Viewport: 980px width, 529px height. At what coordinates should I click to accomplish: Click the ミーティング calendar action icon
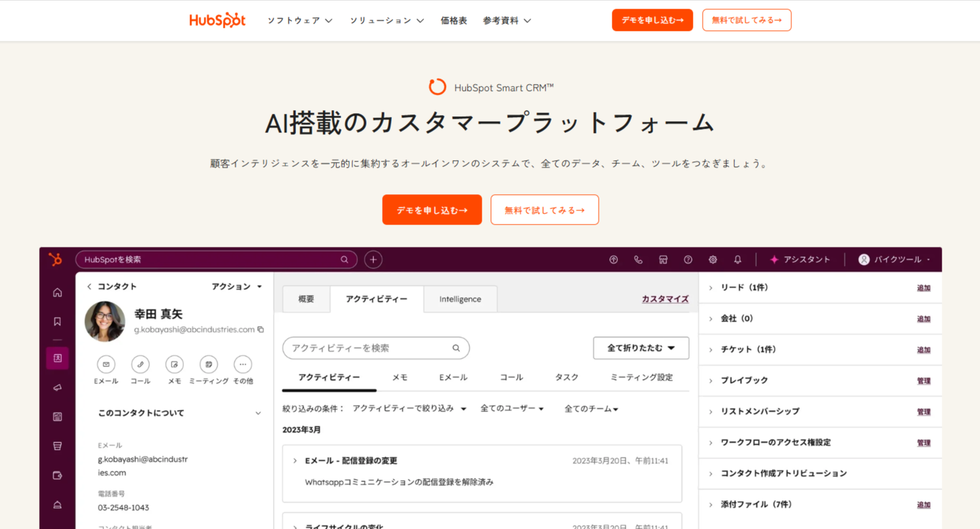tap(209, 364)
